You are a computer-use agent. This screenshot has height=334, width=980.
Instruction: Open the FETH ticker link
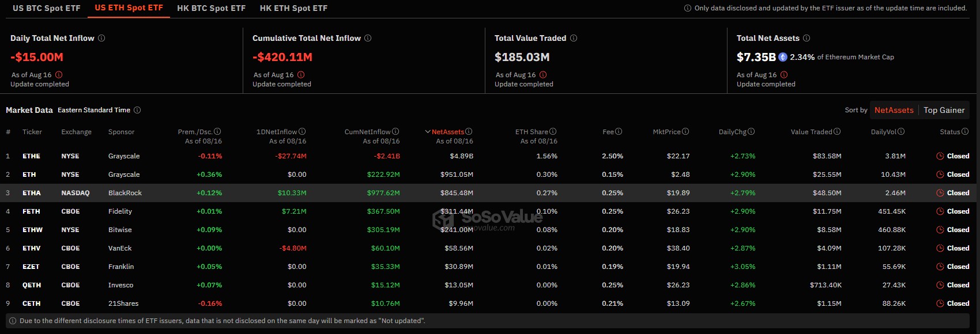(x=31, y=211)
